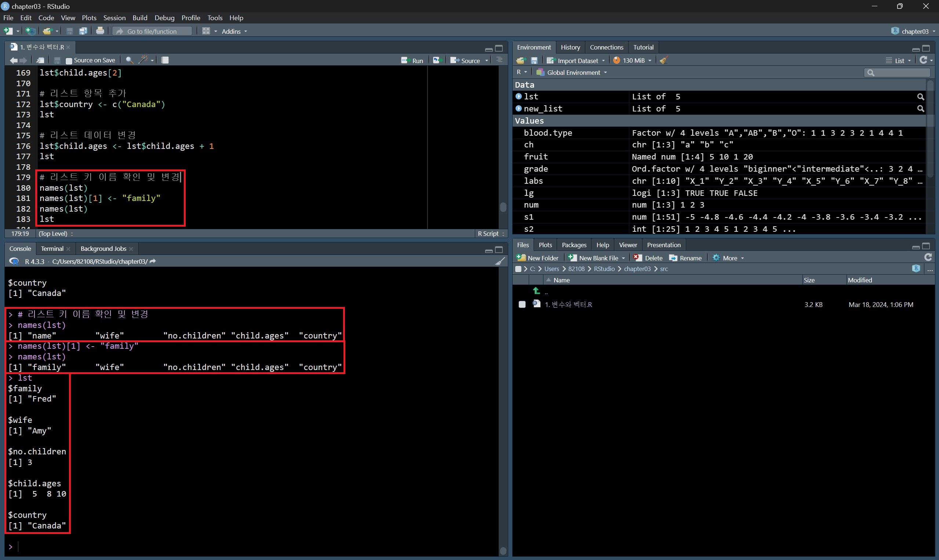This screenshot has width=939, height=560.
Task: Click the Go to file/function field
Action: pyautogui.click(x=153, y=31)
